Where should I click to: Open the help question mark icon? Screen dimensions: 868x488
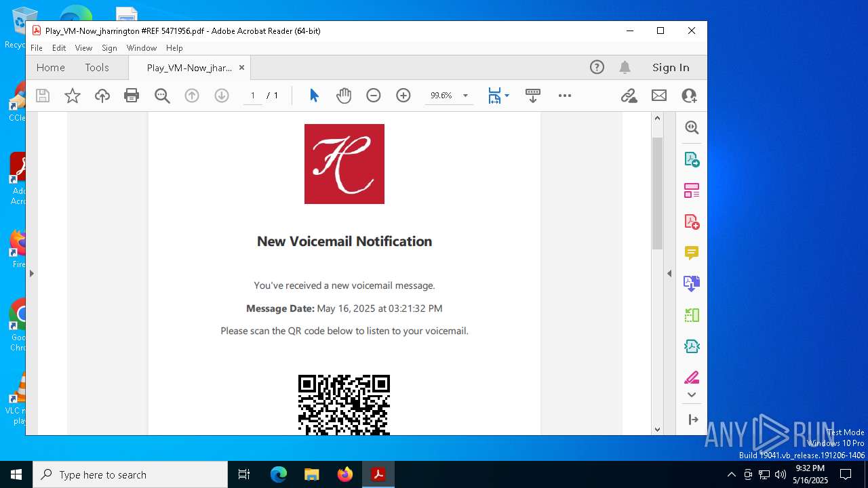click(x=597, y=67)
